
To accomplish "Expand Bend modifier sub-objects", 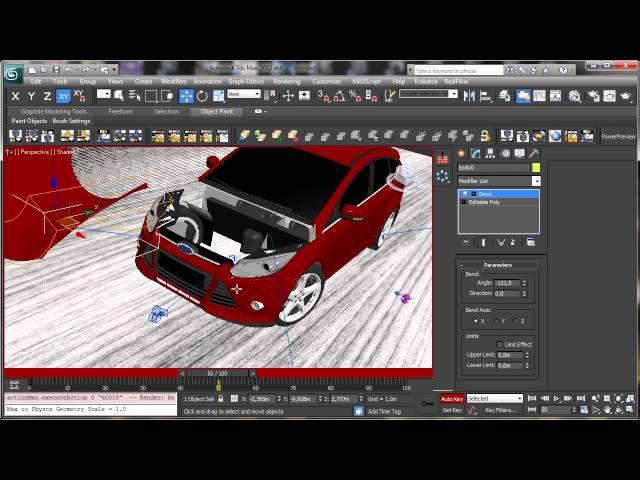I will click(474, 194).
